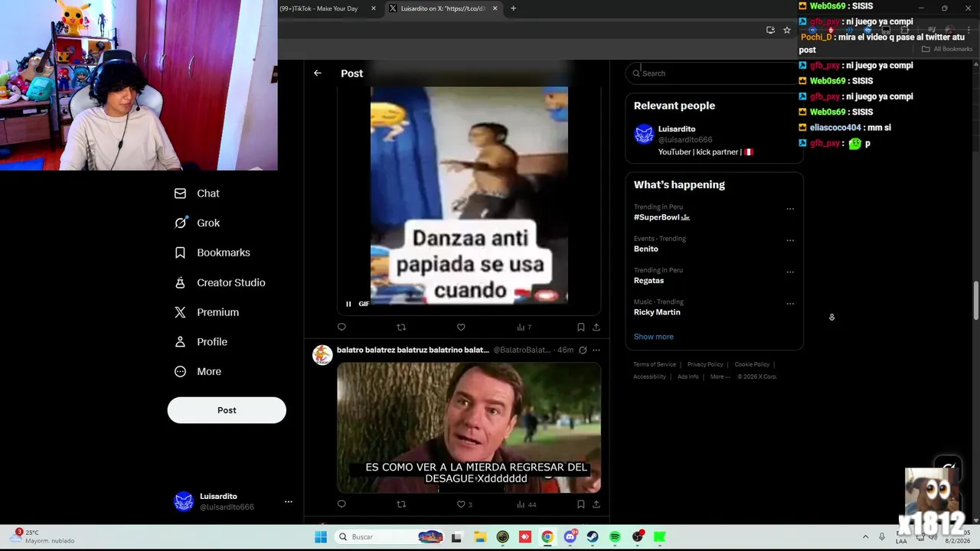The height and width of the screenshot is (551, 980).
Task: Expand the More sidebar menu
Action: (198, 372)
